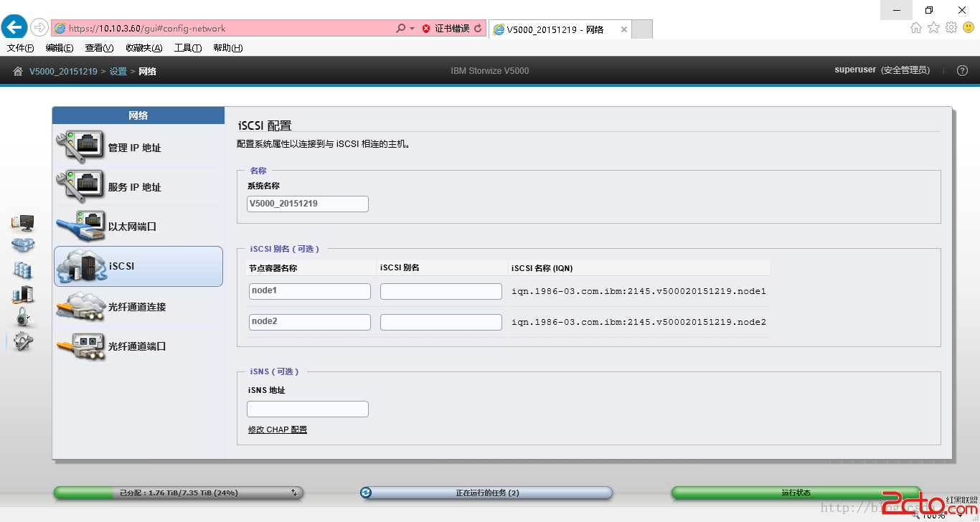
Task: Click the 系统名称 input field
Action: [x=308, y=204]
